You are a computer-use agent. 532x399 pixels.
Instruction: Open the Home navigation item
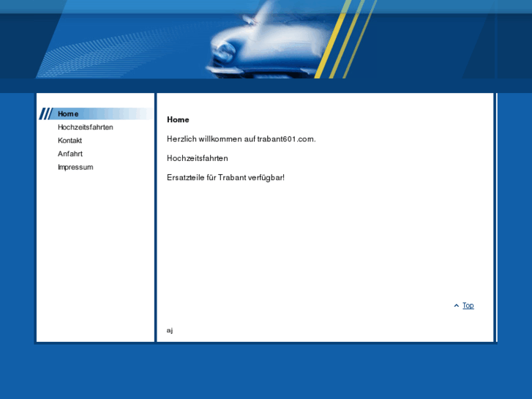[68, 113]
